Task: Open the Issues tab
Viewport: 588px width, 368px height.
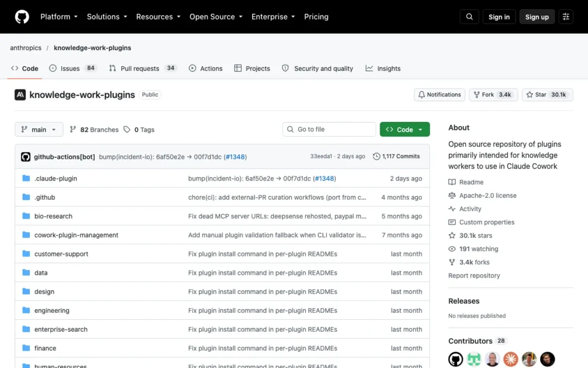Action: coord(73,68)
